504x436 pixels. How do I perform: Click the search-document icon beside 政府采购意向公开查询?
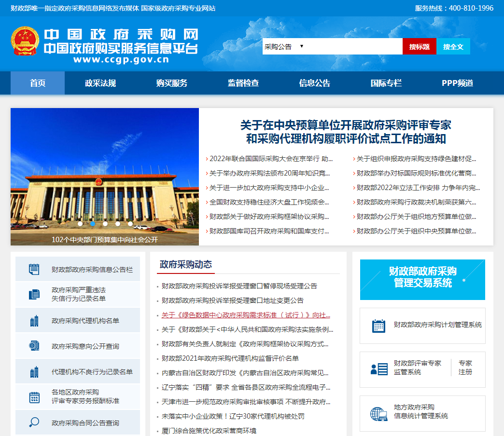pyautogui.click(x=34, y=346)
